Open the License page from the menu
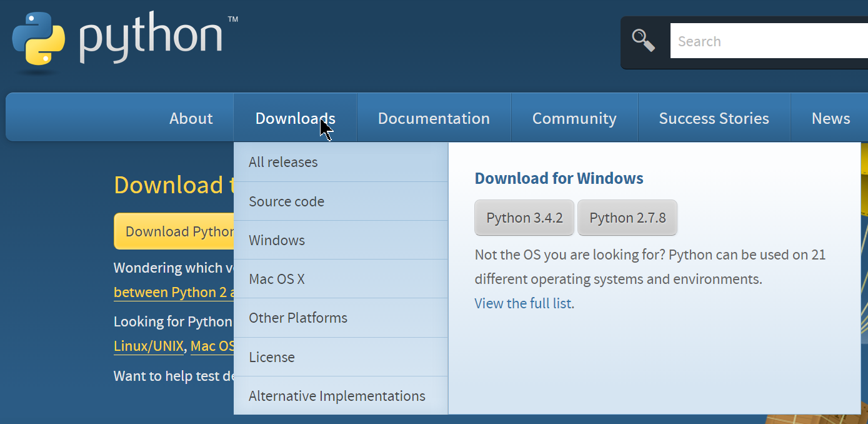 pos(272,356)
